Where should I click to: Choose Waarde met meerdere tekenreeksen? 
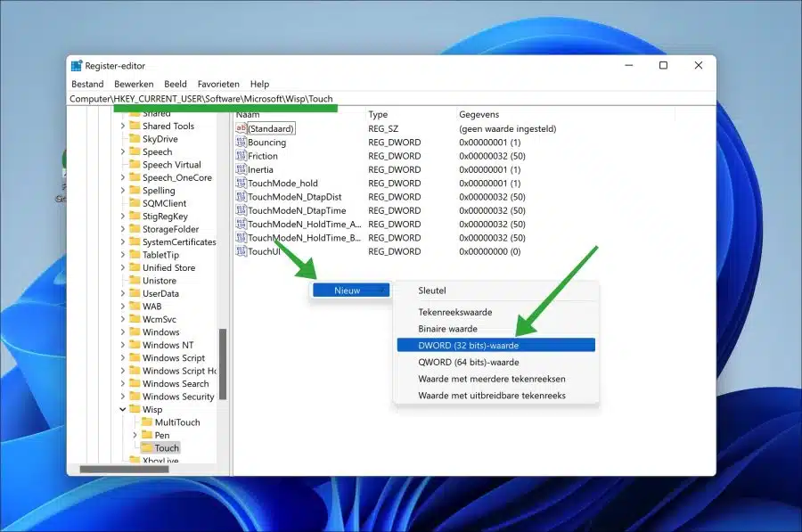(x=492, y=379)
